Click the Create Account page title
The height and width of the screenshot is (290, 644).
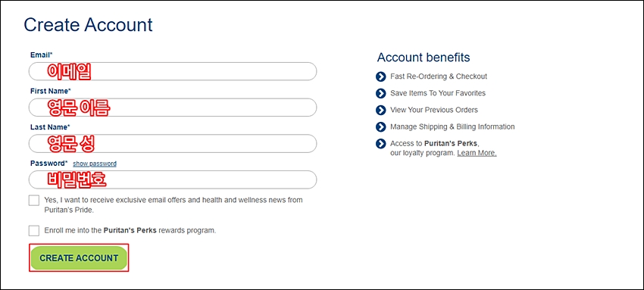89,25
